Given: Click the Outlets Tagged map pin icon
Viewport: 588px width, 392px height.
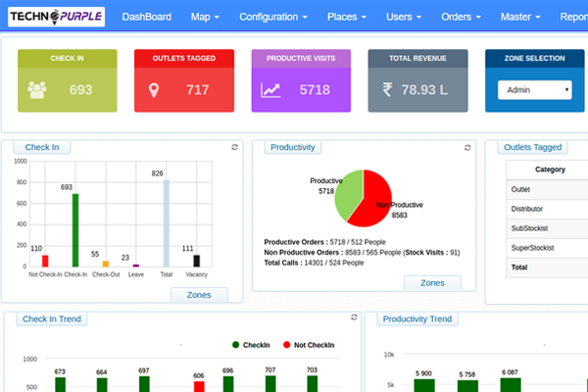Looking at the screenshot, I should 154,90.
